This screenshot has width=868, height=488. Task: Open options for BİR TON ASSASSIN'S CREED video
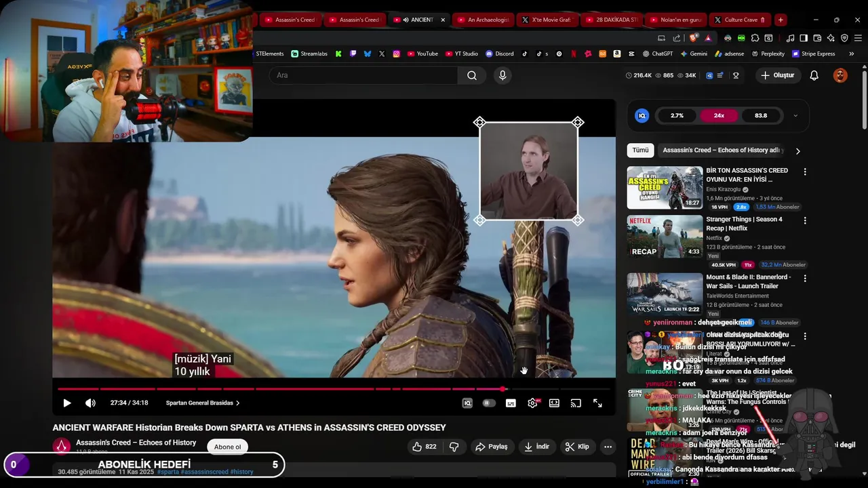[805, 172]
